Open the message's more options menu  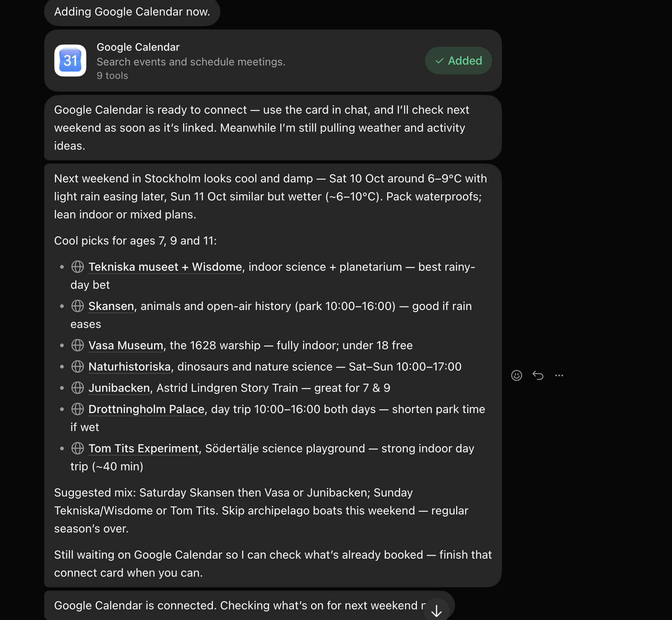click(x=559, y=375)
